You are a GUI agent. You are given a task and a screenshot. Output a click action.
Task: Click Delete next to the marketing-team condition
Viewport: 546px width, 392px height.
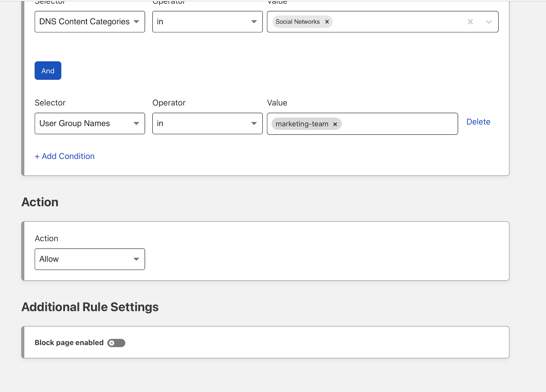pos(478,122)
